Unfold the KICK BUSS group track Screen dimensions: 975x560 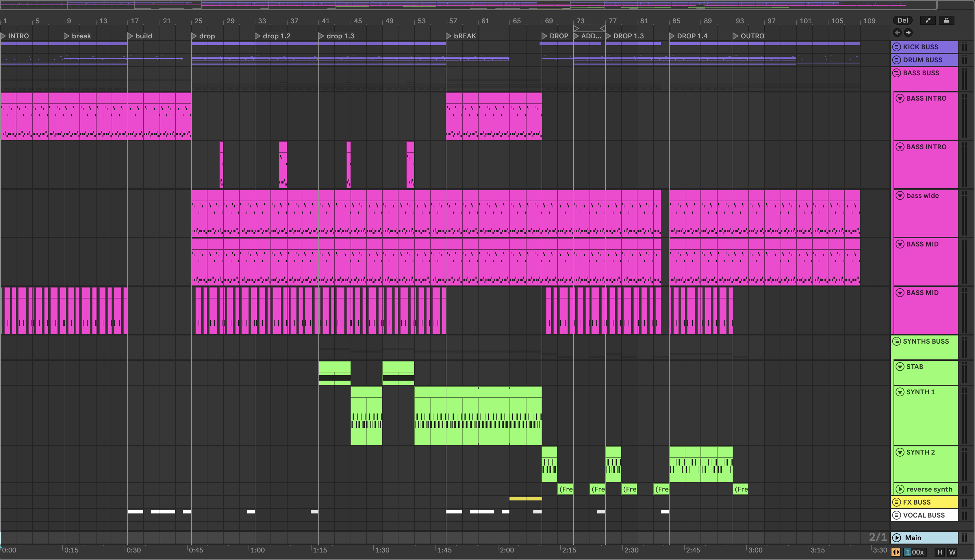coord(897,47)
